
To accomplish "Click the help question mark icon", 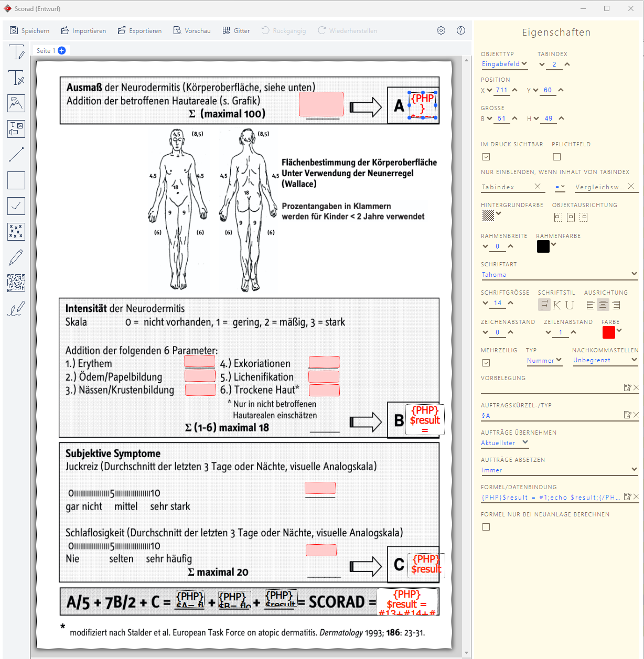I will (x=461, y=30).
